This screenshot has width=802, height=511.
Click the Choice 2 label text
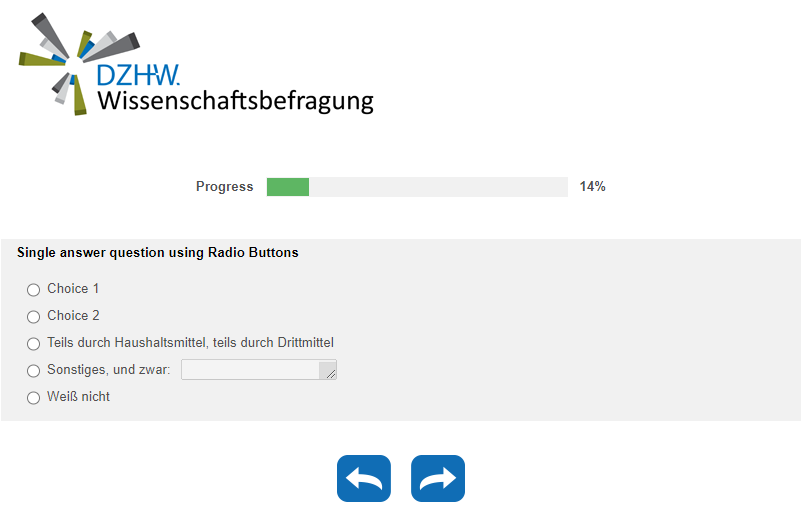(x=73, y=316)
